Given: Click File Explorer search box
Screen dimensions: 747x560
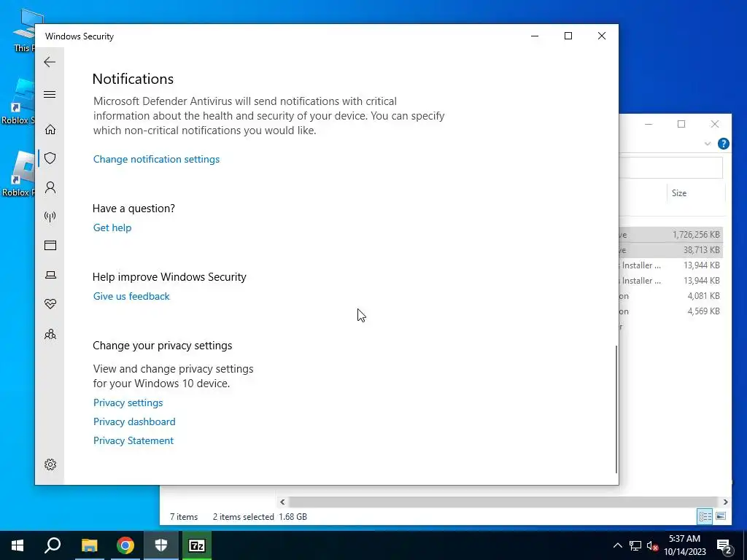Looking at the screenshot, I should (x=671, y=168).
